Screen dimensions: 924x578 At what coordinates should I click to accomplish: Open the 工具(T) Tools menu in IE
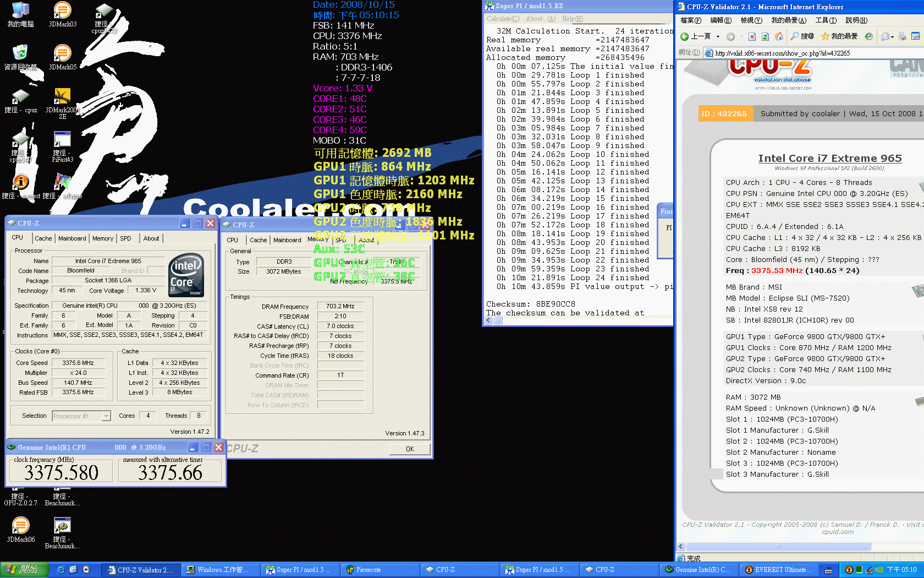pos(826,20)
